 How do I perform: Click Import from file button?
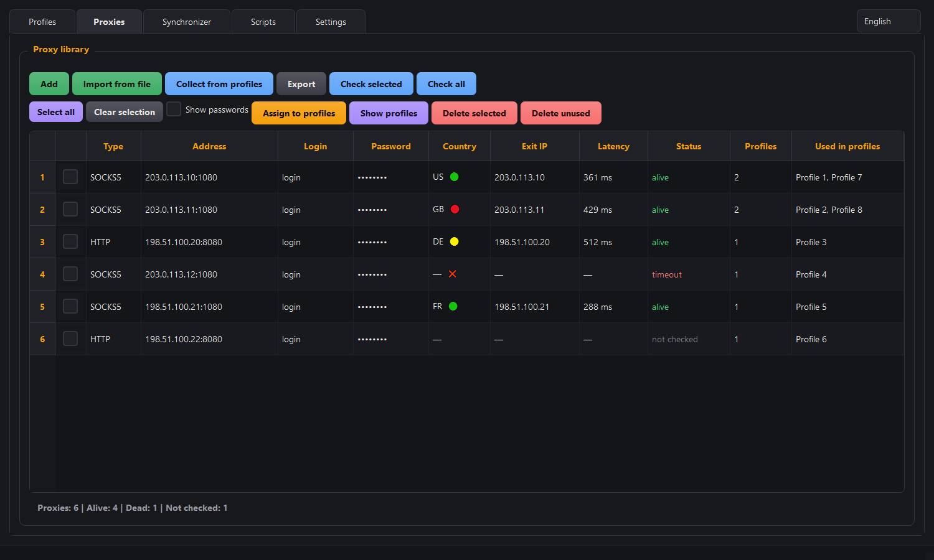117,84
